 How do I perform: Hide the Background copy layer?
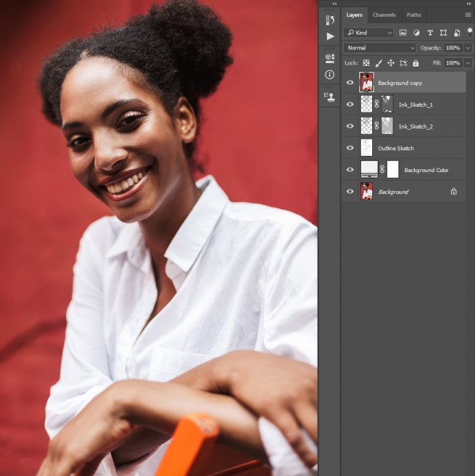350,82
